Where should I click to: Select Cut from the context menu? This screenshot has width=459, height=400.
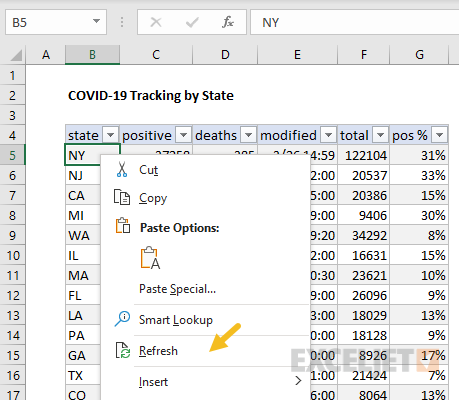pyautogui.click(x=205, y=170)
